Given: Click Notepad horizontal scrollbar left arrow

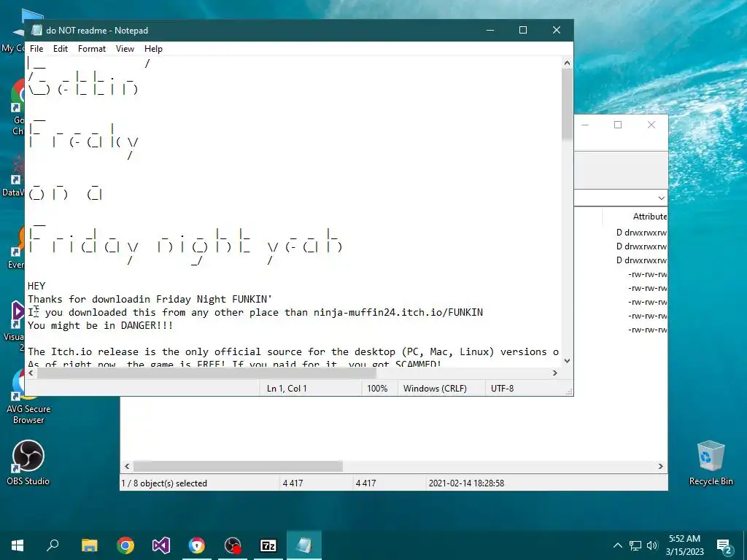Looking at the screenshot, I should coord(31,373).
